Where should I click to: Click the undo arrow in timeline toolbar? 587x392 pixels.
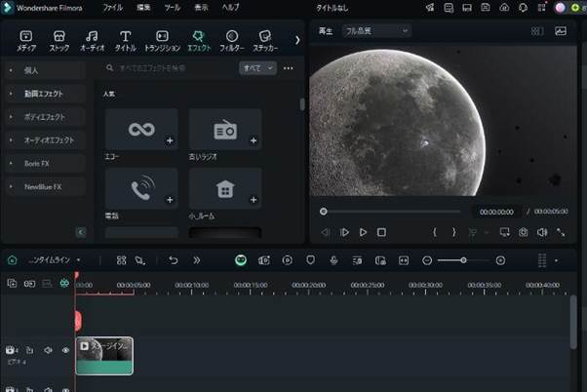[173, 260]
